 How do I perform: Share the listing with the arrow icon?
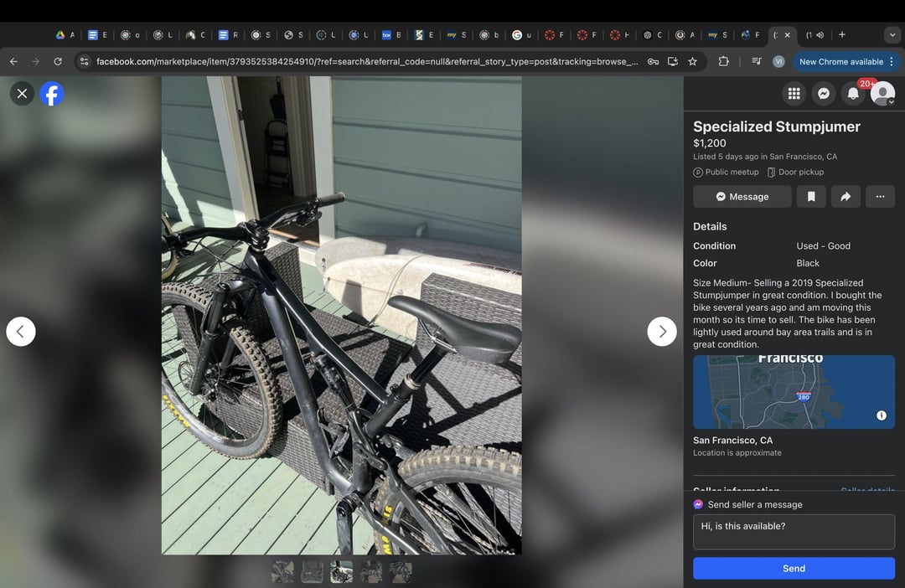click(846, 197)
